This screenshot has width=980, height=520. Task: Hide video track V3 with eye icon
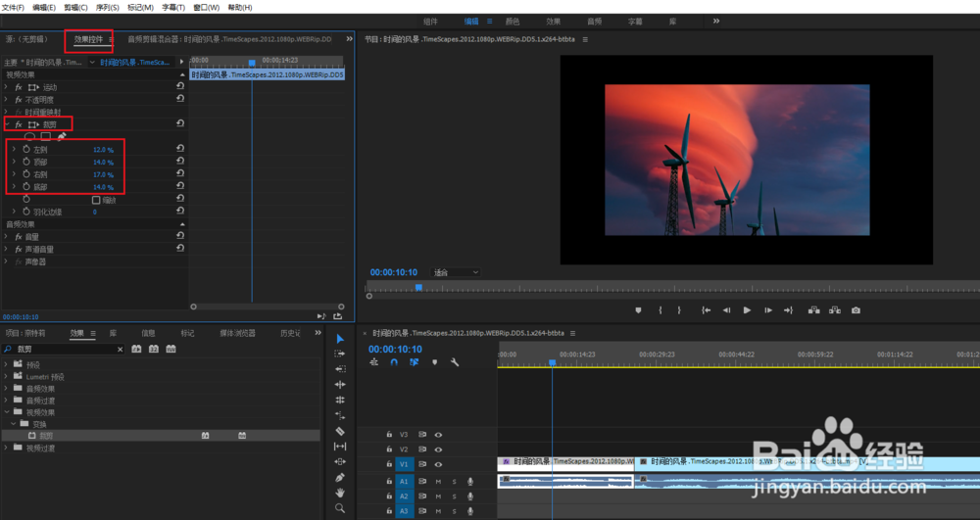pos(438,435)
